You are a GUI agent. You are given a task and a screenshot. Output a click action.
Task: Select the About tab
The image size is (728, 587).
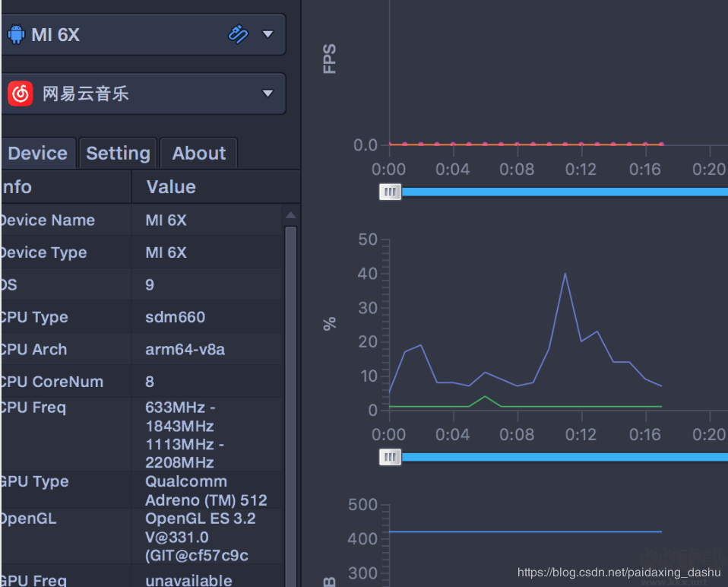click(x=199, y=154)
